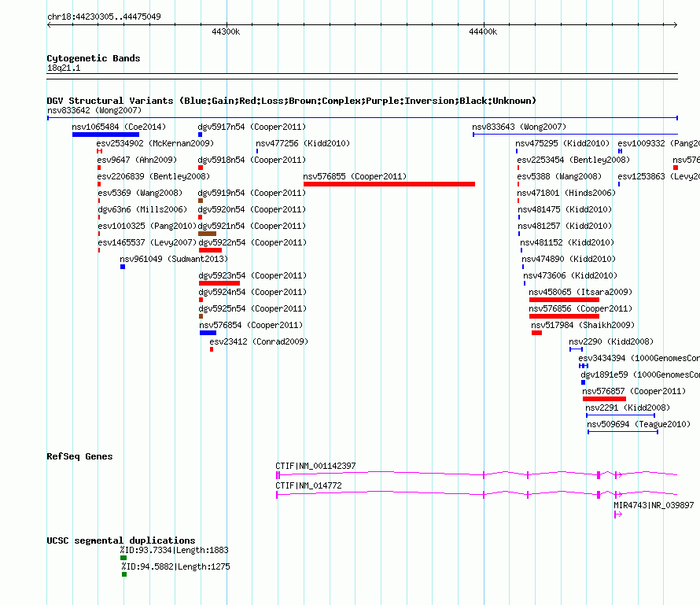Screen dimensions: 700x605
Task: Select the RefSeq Genes track title
Action: point(80,456)
